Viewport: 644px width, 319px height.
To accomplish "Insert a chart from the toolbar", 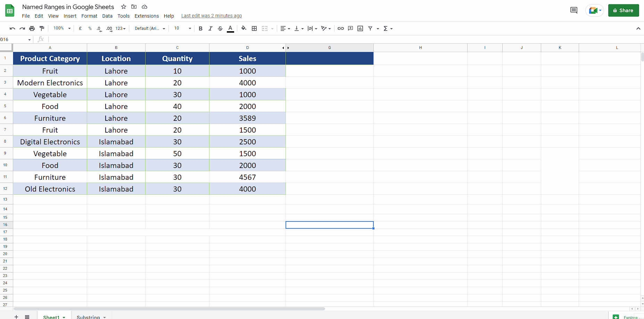I will click(360, 28).
